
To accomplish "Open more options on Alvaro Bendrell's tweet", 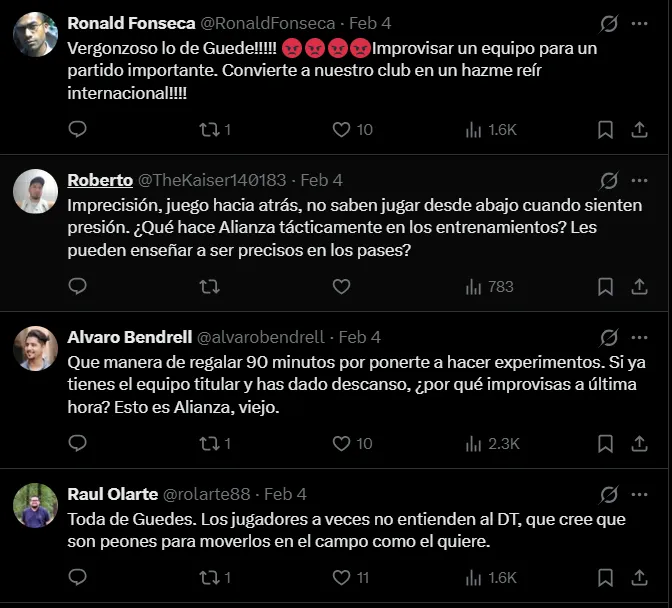I will (639, 337).
